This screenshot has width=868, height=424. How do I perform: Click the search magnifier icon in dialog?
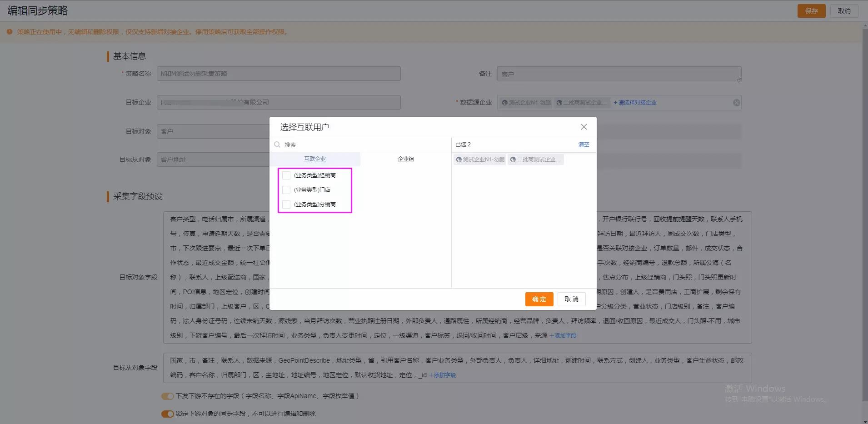pyautogui.click(x=277, y=145)
